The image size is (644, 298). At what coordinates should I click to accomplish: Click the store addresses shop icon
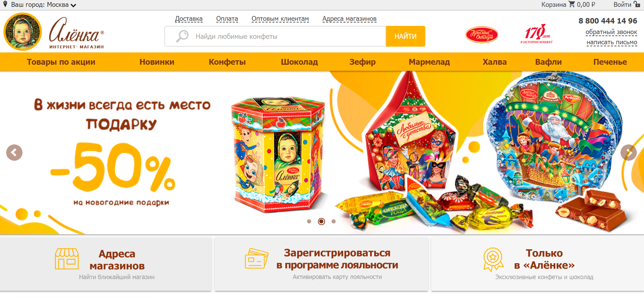click(67, 259)
